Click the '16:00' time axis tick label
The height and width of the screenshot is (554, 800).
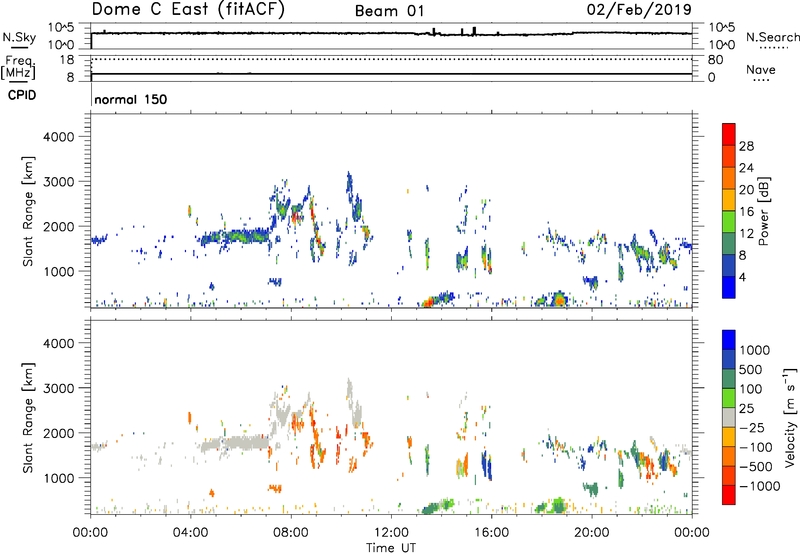pos(491,533)
